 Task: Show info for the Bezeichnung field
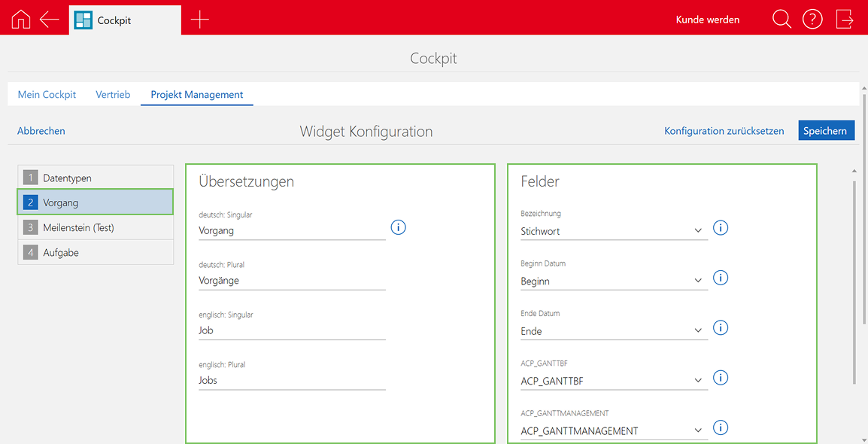(x=720, y=227)
